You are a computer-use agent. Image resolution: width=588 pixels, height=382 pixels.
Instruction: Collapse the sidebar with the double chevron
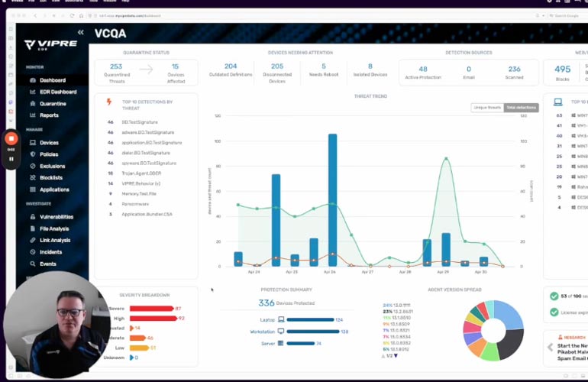click(81, 33)
